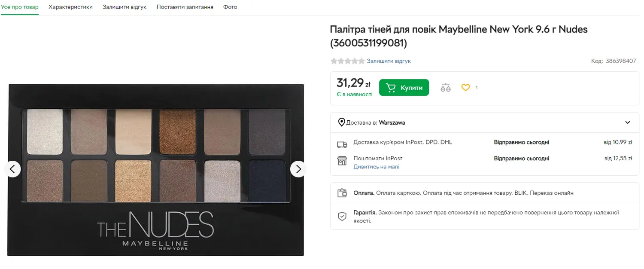Add product to wishlist with heart icon
The width and height of the screenshot is (644, 269).
coord(465,88)
